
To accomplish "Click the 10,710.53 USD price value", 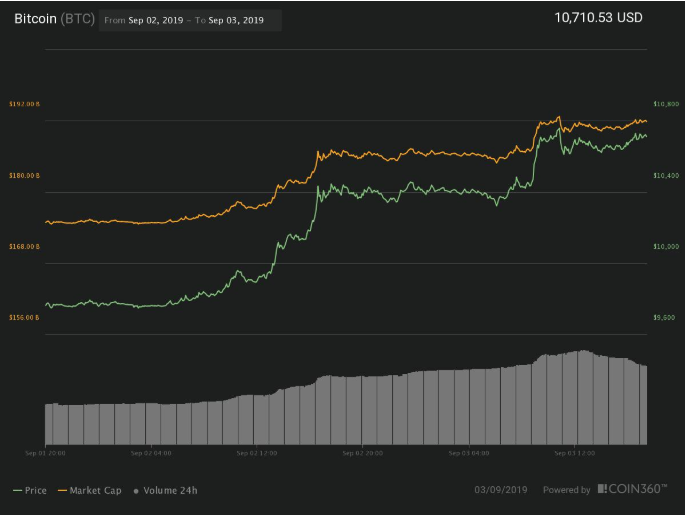I will tap(598, 17).
